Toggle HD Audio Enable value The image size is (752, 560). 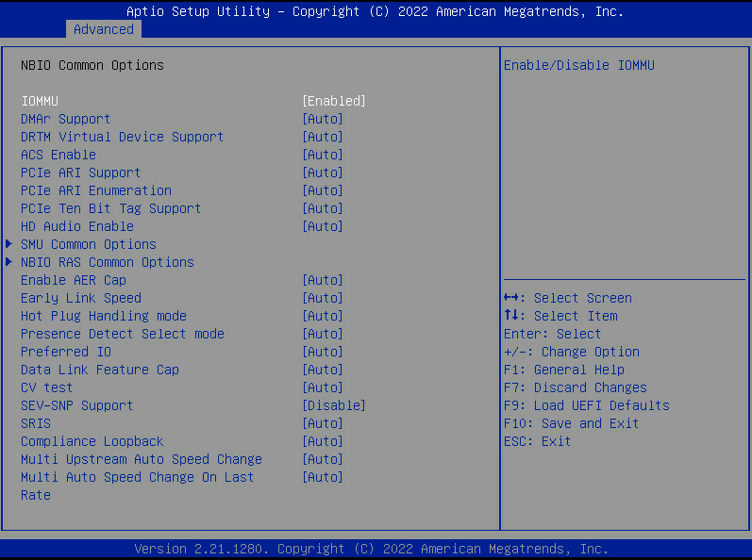click(322, 226)
